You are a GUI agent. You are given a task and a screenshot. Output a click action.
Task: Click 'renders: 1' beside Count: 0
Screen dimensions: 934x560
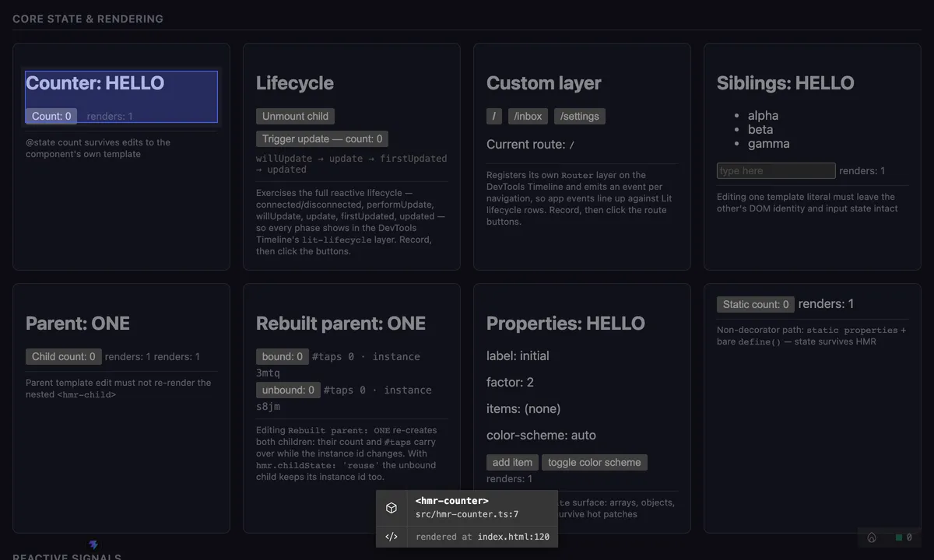point(110,116)
